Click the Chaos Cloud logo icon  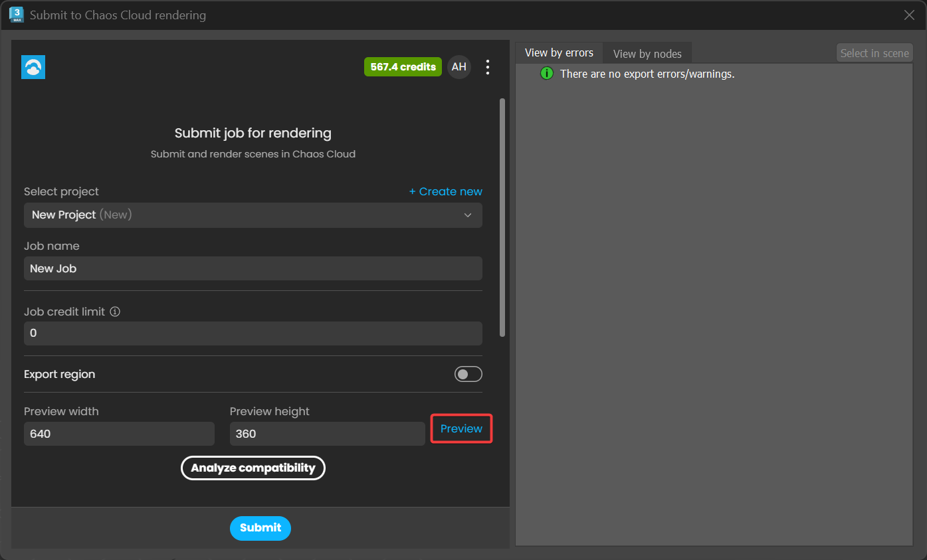33,67
